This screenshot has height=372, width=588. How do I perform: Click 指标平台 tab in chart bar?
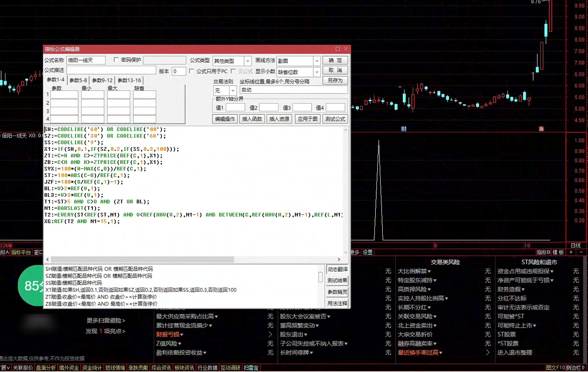[x=21, y=252]
